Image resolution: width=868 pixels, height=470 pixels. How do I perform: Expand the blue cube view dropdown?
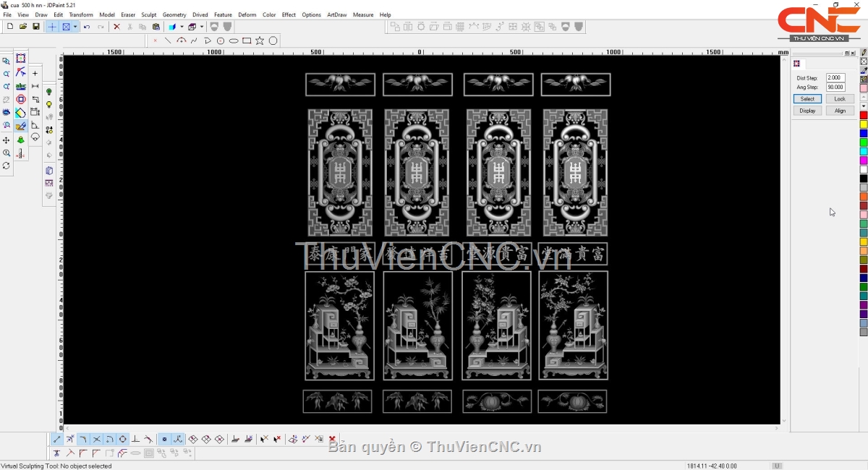181,27
